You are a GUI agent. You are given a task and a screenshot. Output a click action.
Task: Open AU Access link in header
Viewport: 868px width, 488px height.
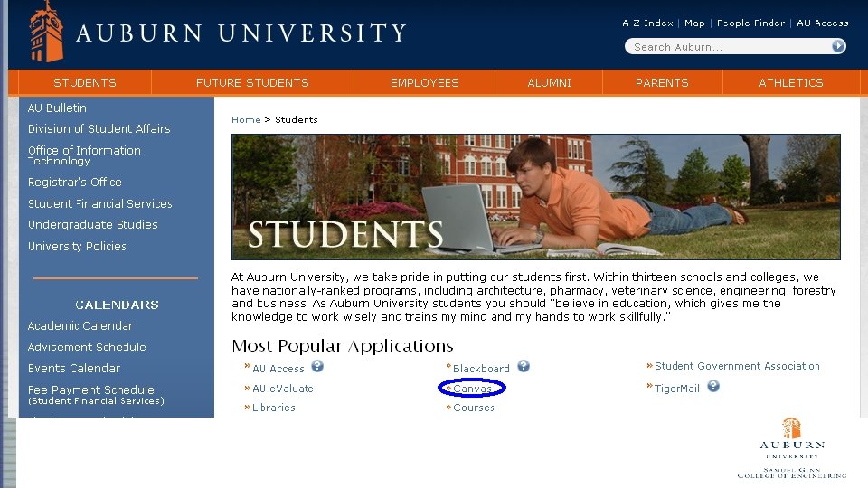point(822,23)
